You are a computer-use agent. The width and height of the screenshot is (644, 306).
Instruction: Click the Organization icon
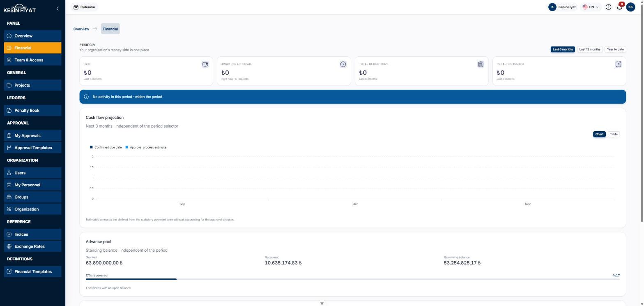9,209
